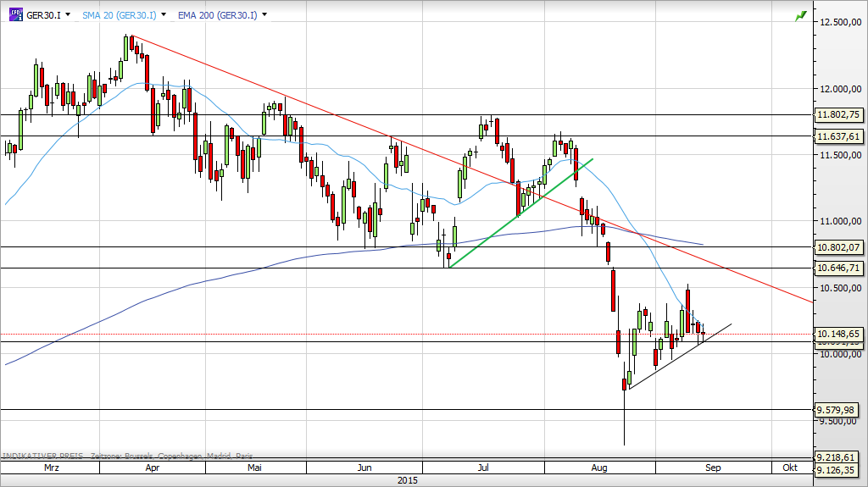Image resolution: width=868 pixels, height=487 pixels.
Task: Click the 11.000,00 axis label
Action: 840,221
